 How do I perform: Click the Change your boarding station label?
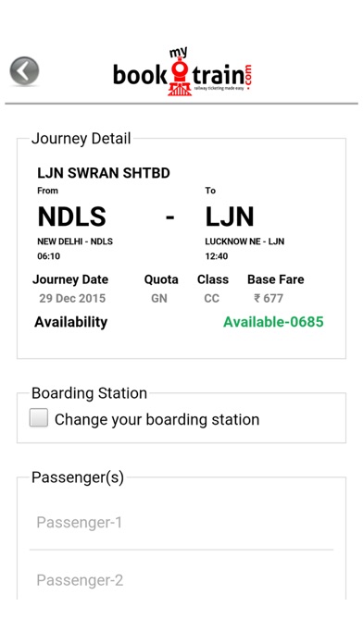157,419
